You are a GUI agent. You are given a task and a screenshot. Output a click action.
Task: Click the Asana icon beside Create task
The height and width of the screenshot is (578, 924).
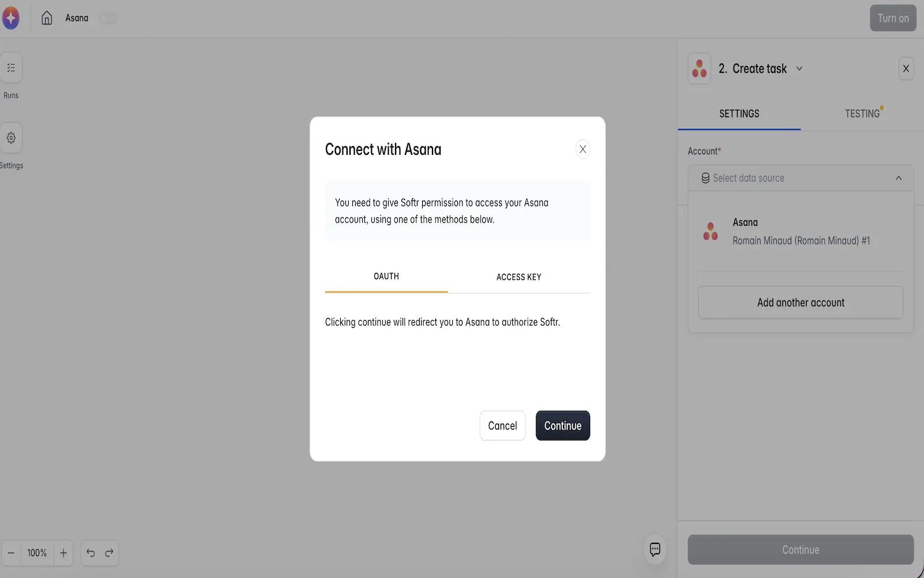pyautogui.click(x=699, y=68)
